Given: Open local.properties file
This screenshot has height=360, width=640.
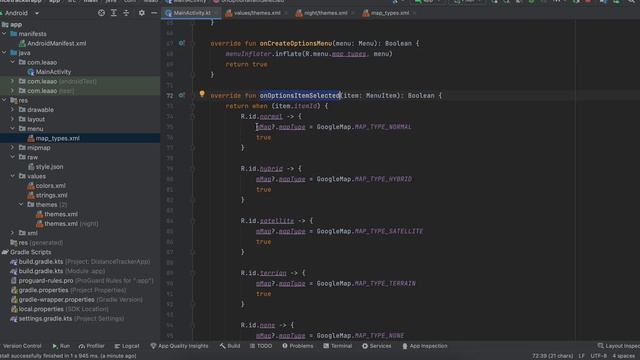Looking at the screenshot, I should (41, 309).
